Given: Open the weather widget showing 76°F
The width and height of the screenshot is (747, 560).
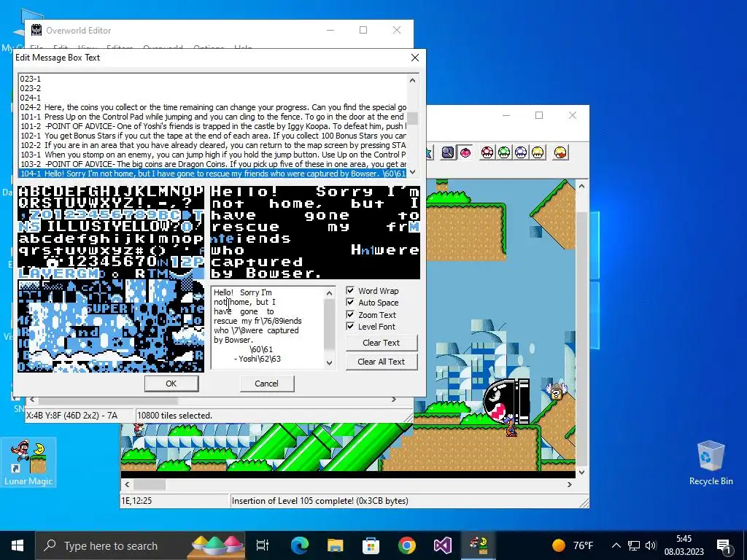Looking at the screenshot, I should click(x=573, y=545).
